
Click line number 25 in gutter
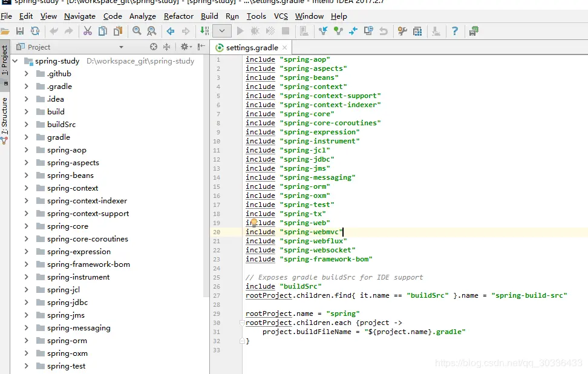click(217, 277)
